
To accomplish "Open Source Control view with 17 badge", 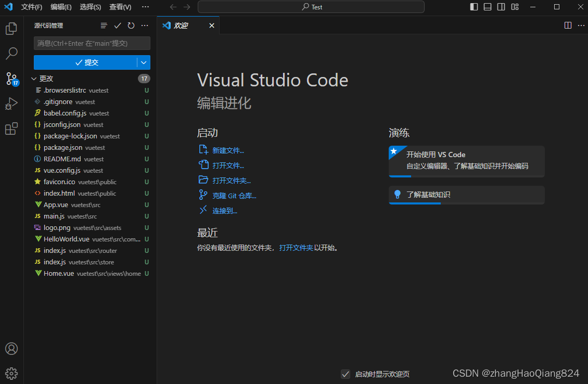I will pyautogui.click(x=12, y=79).
